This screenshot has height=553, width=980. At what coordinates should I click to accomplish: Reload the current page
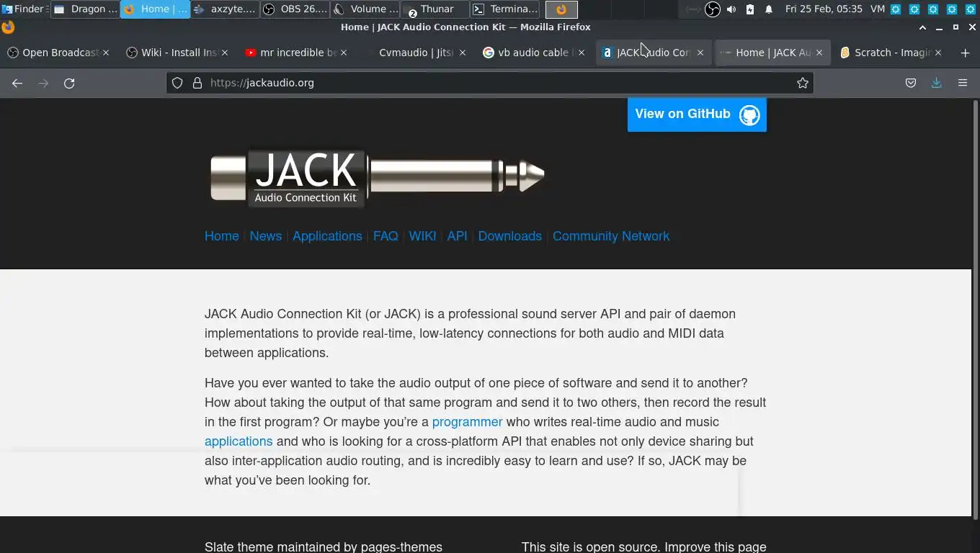click(69, 83)
